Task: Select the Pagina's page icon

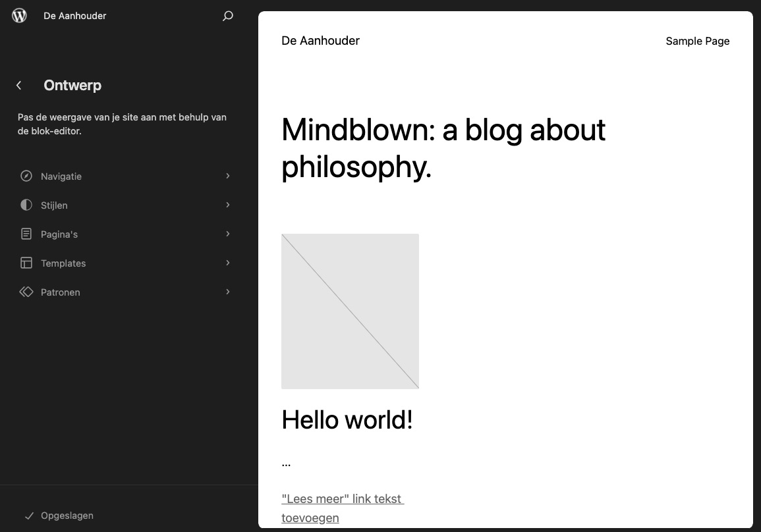Action: coord(26,234)
